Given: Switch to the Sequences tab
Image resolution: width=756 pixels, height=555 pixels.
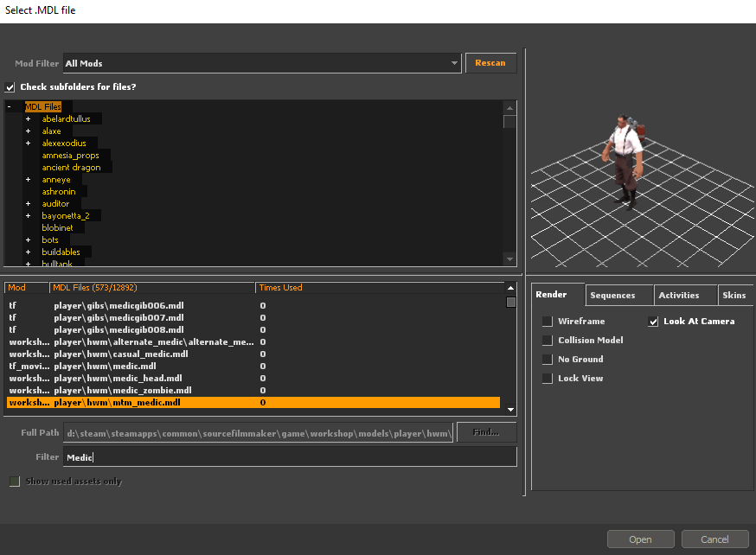Looking at the screenshot, I should 619,296.
